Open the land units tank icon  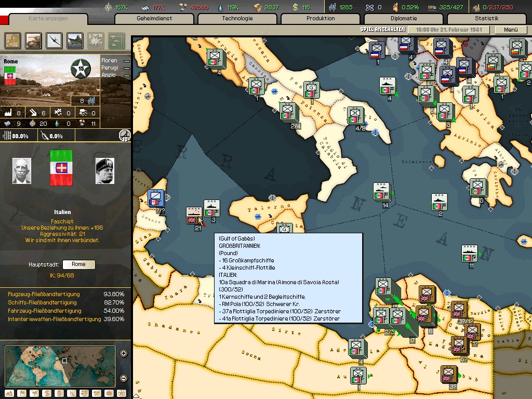click(x=33, y=40)
